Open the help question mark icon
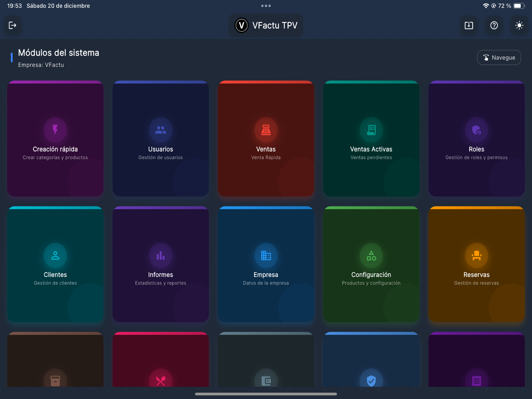The height and width of the screenshot is (399, 532). click(494, 25)
